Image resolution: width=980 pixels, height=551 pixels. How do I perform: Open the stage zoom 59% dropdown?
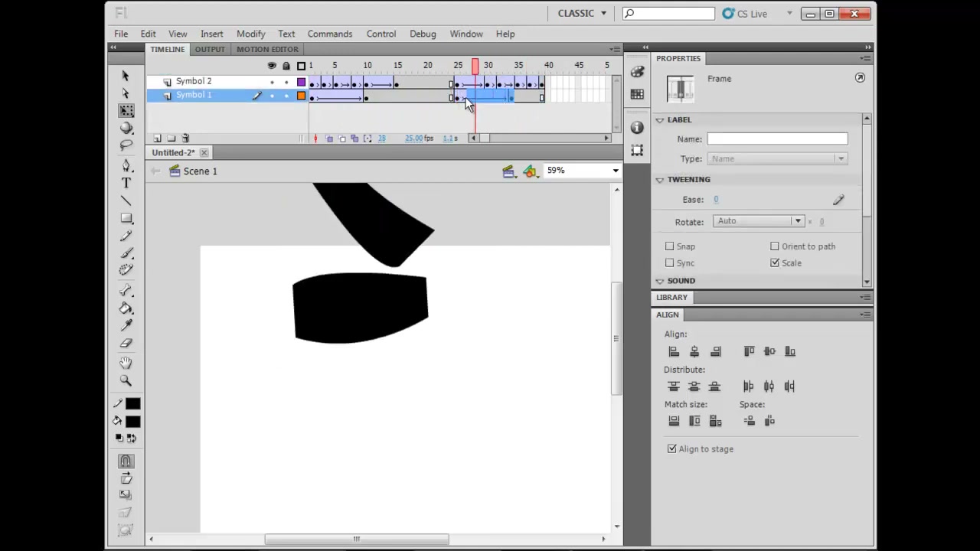pyautogui.click(x=582, y=171)
